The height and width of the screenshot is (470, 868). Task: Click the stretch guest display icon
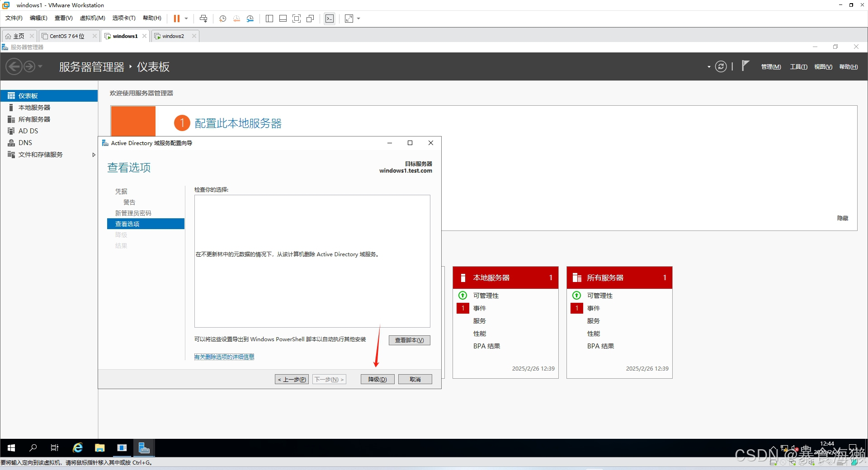coord(349,19)
